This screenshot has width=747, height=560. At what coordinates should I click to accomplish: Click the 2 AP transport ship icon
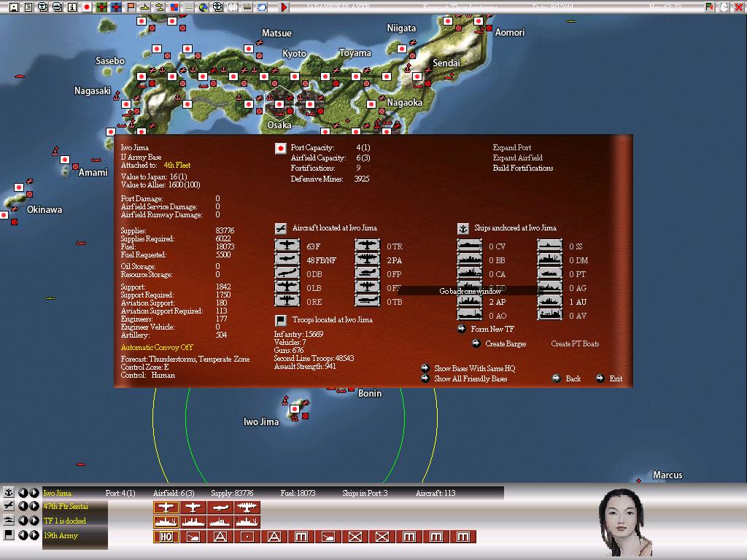(470, 301)
